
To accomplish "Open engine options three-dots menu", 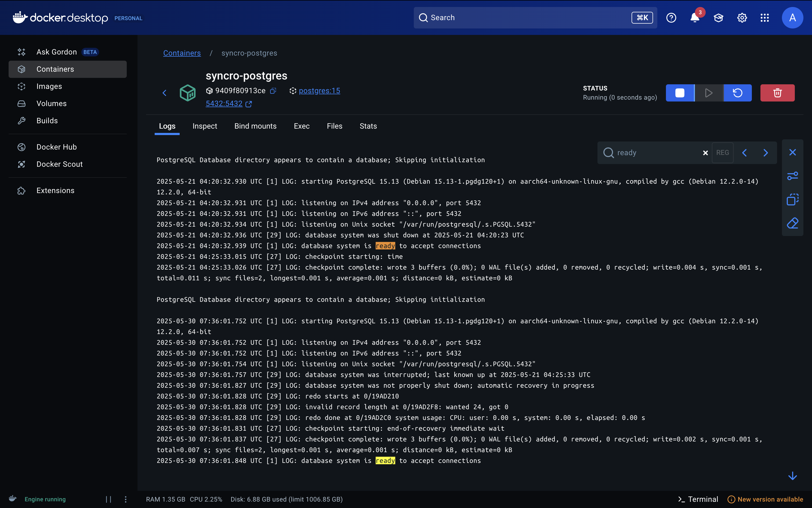I will pyautogui.click(x=126, y=499).
